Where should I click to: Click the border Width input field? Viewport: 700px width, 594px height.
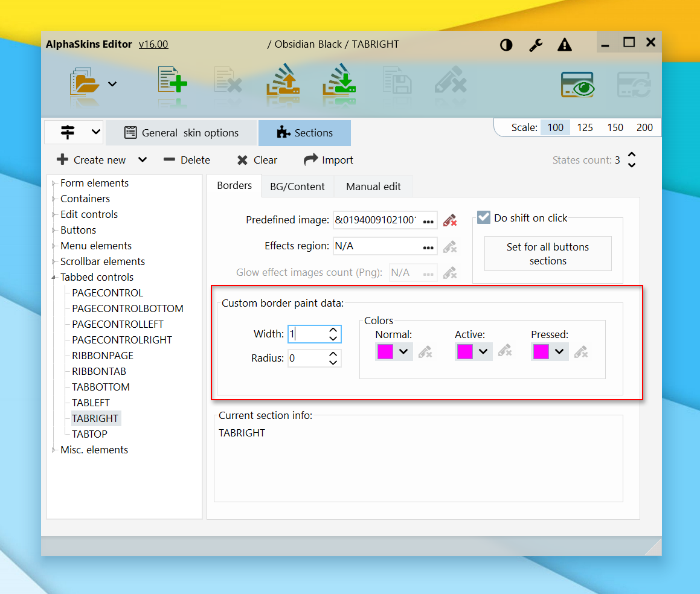click(x=307, y=334)
